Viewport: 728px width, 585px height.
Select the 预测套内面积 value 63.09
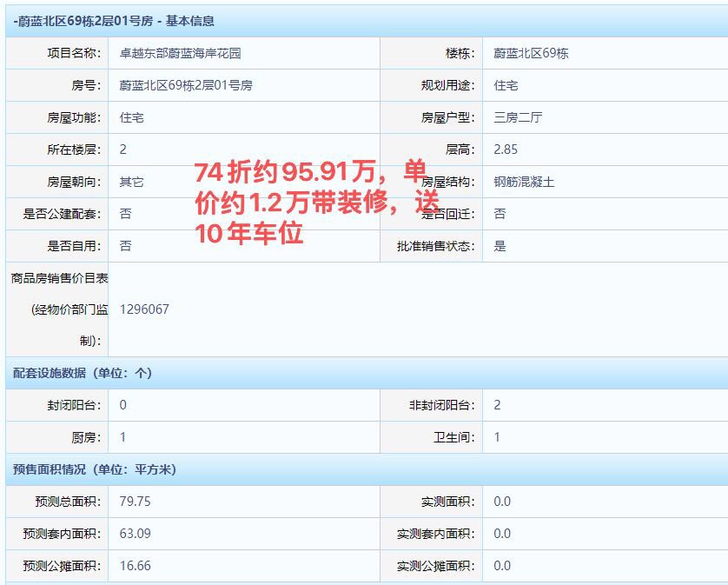[x=136, y=534]
